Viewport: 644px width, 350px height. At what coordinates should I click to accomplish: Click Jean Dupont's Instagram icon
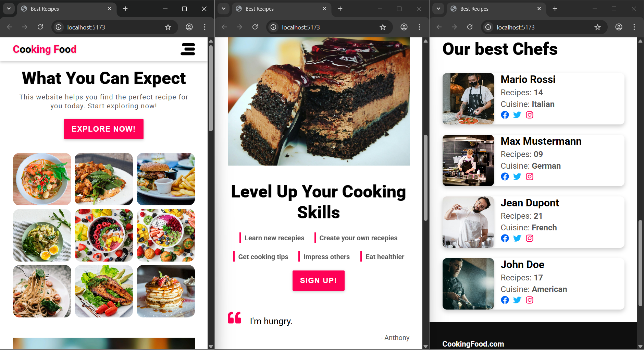tap(529, 238)
